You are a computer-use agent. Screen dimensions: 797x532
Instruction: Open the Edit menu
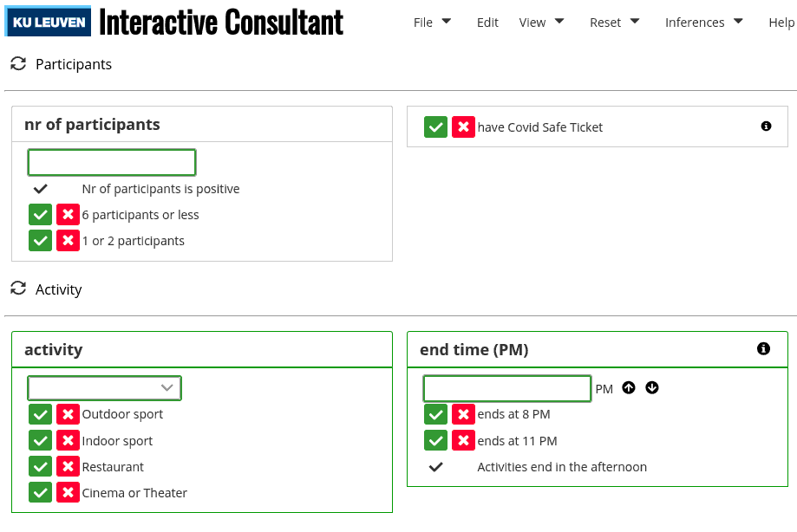487,23
